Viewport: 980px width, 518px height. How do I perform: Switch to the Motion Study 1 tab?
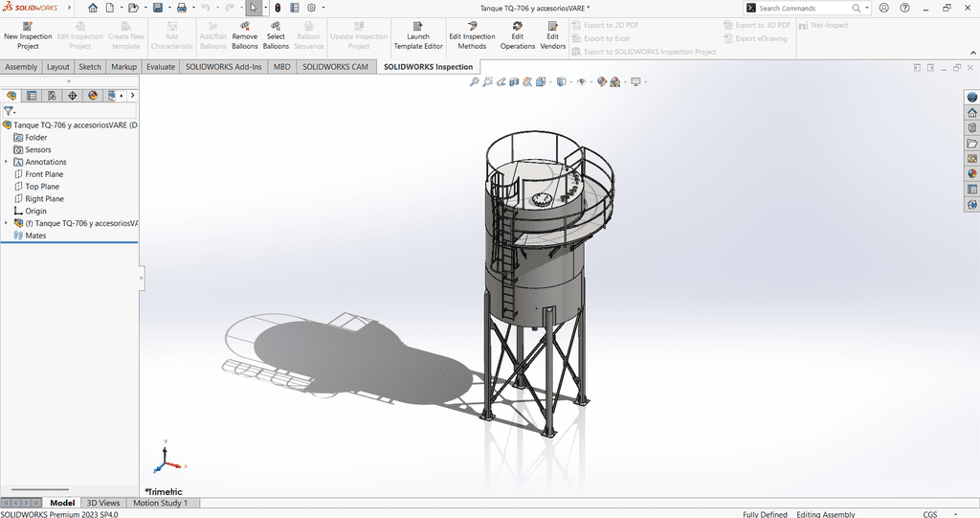pyautogui.click(x=160, y=503)
